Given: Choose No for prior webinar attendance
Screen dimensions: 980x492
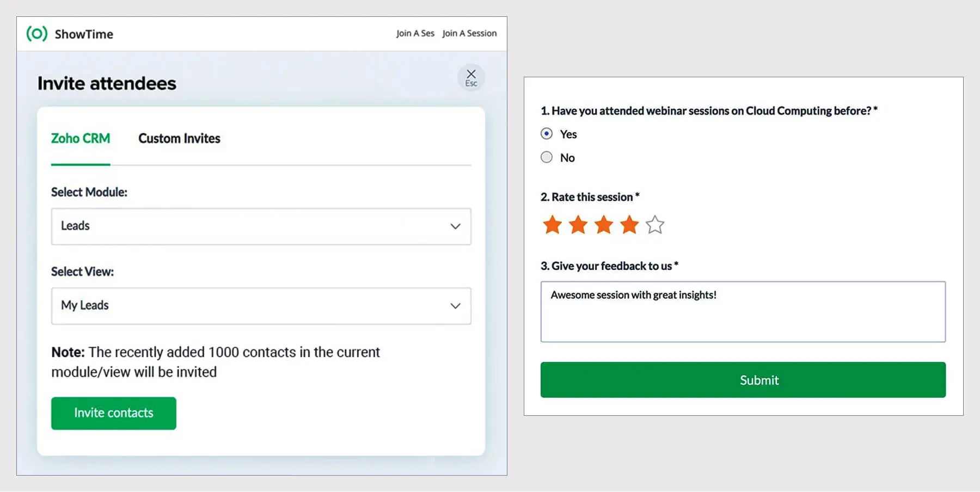Looking at the screenshot, I should click(x=547, y=157).
